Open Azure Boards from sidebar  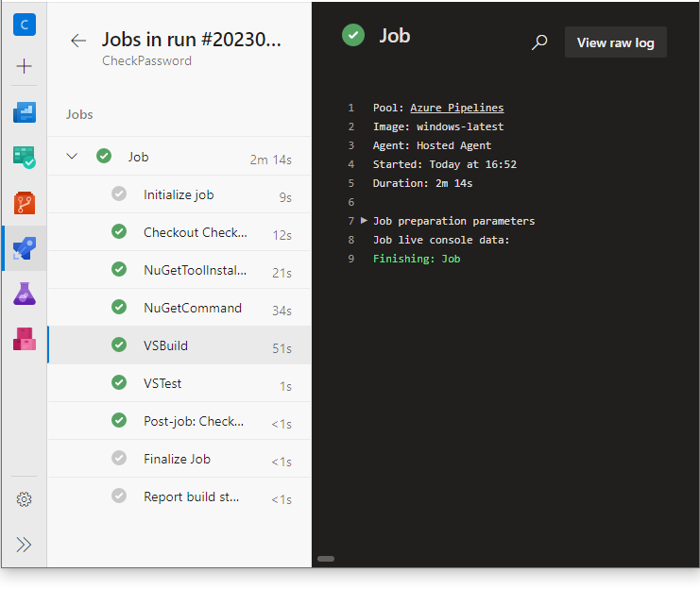tap(25, 157)
